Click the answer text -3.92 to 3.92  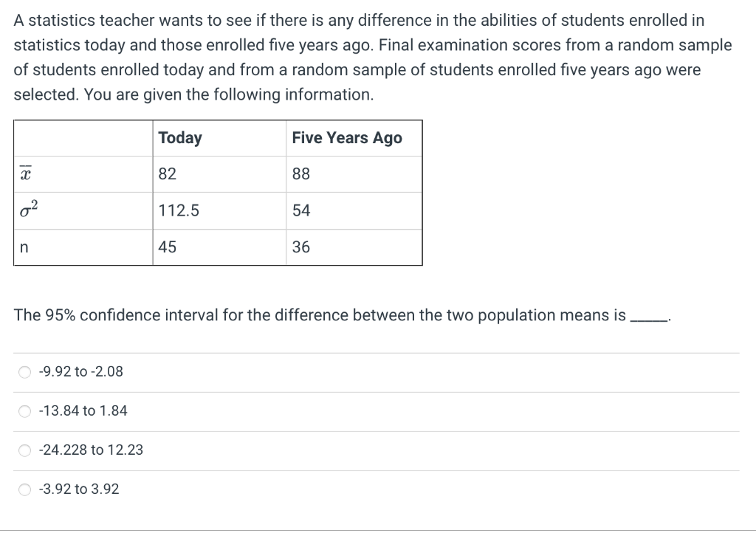[x=79, y=489]
